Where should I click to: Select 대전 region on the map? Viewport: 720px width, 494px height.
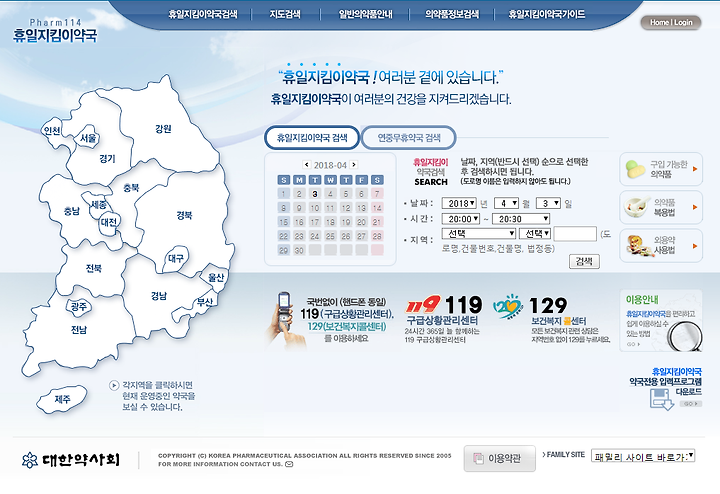coord(109,222)
